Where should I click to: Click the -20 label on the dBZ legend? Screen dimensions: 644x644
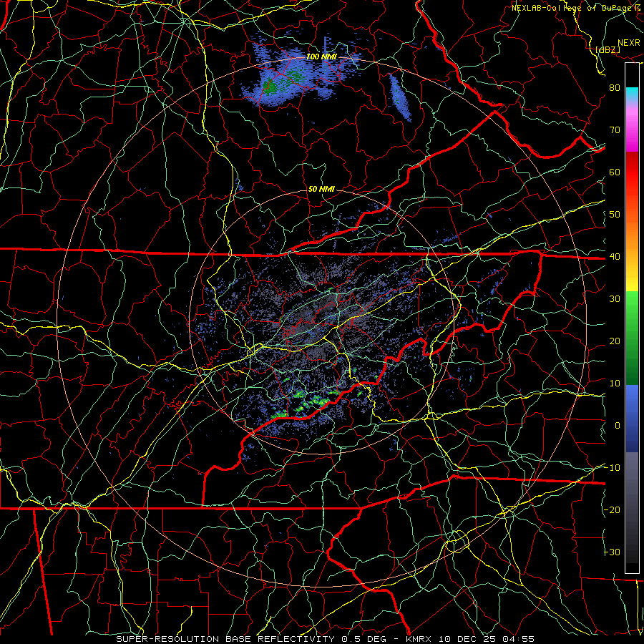click(x=612, y=510)
